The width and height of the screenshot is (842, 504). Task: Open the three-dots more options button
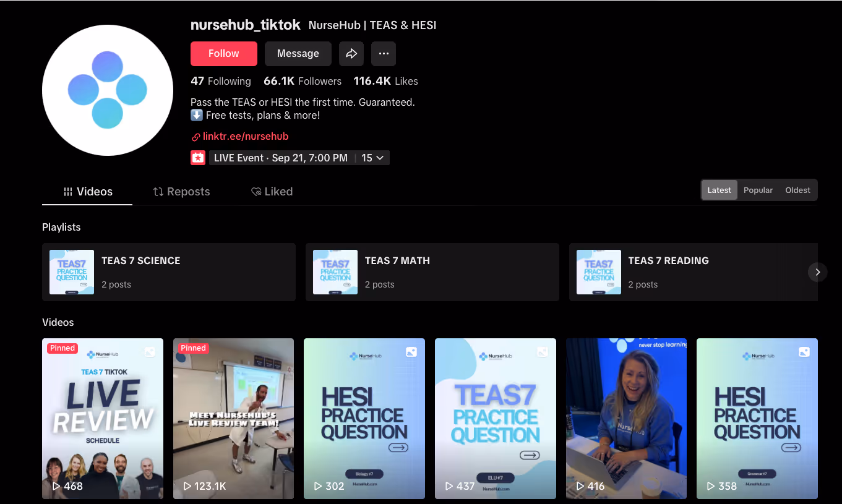[x=384, y=54]
